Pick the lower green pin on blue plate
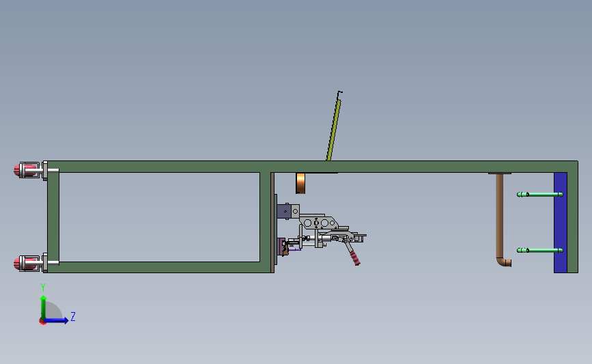Viewport: 592px width, 364px height. [540, 251]
